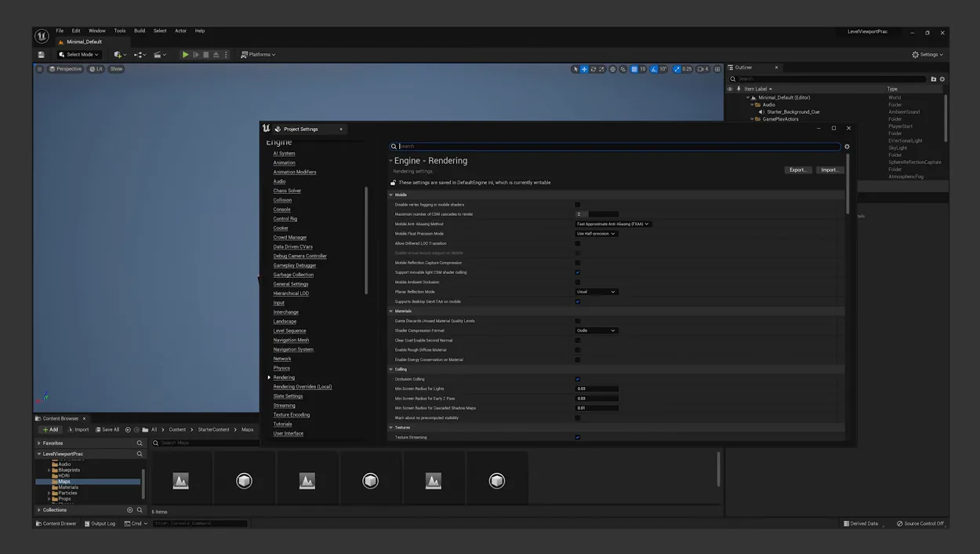Open Project Settings gear options icon
The height and width of the screenshot is (554, 980).
click(847, 147)
